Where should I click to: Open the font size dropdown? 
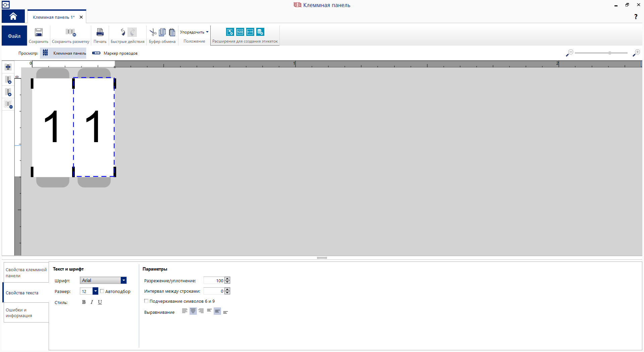[95, 291]
